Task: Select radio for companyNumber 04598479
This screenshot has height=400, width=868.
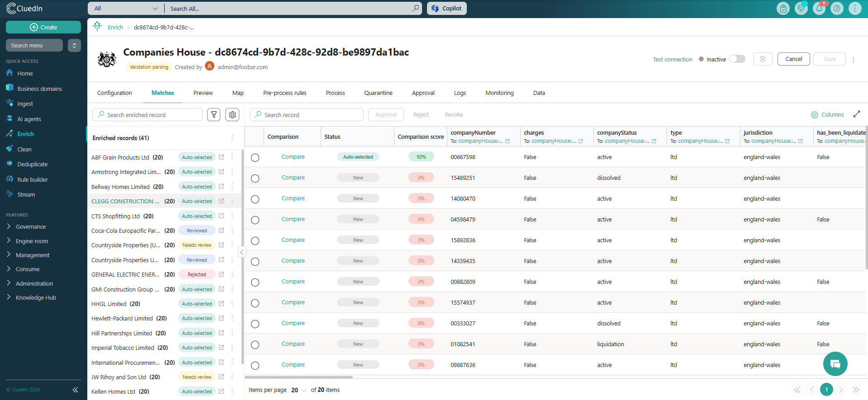Action: pos(255,220)
